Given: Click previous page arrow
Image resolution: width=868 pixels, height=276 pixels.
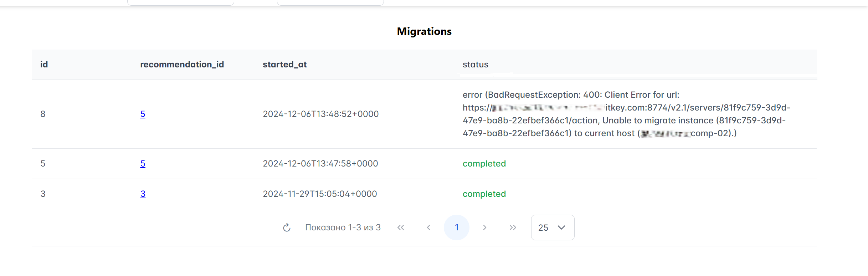Looking at the screenshot, I should (x=428, y=228).
